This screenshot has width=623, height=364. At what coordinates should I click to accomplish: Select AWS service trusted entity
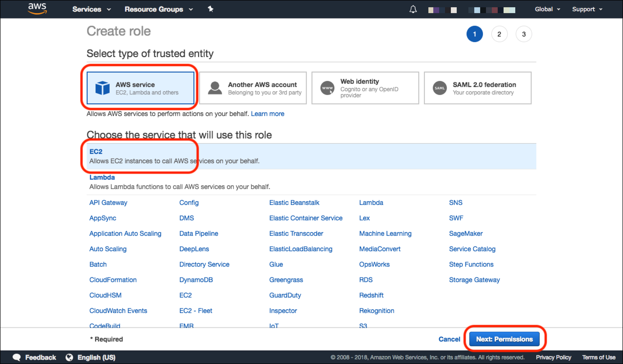point(140,88)
